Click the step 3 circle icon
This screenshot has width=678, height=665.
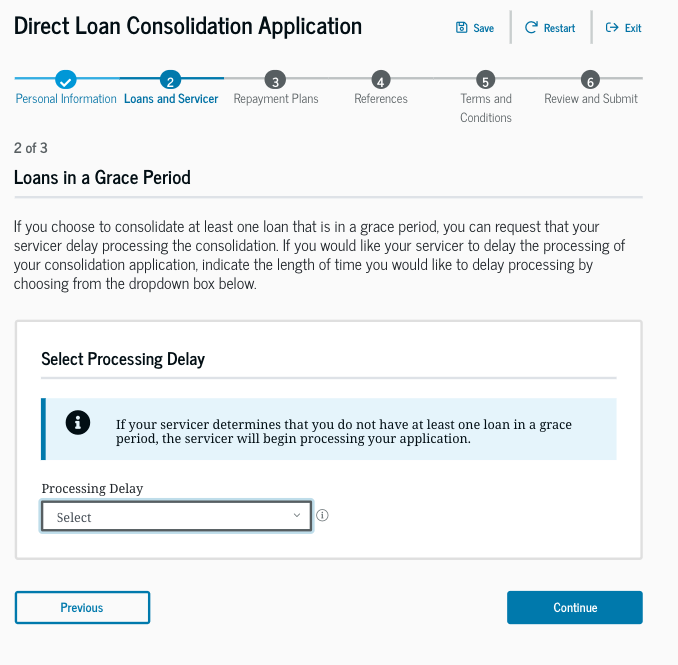pyautogui.click(x=275, y=80)
